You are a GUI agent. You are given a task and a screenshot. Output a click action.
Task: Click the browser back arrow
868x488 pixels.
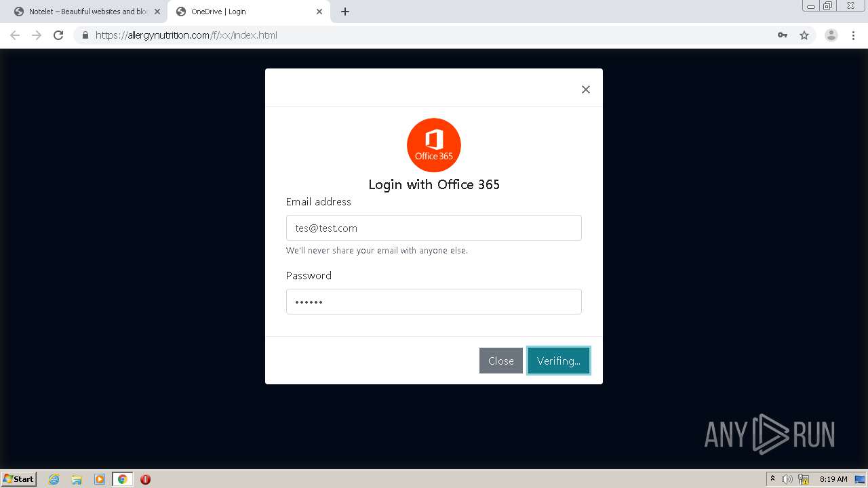pos(15,35)
